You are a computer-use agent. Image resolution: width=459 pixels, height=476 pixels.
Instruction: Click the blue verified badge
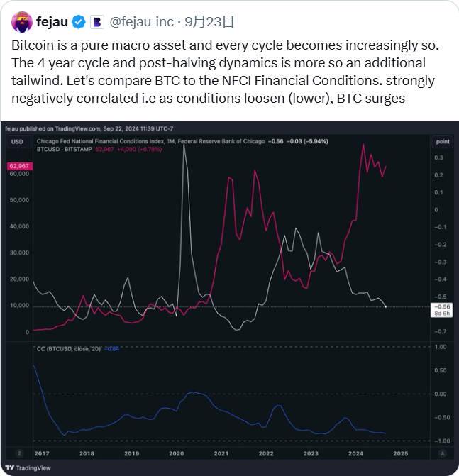79,22
